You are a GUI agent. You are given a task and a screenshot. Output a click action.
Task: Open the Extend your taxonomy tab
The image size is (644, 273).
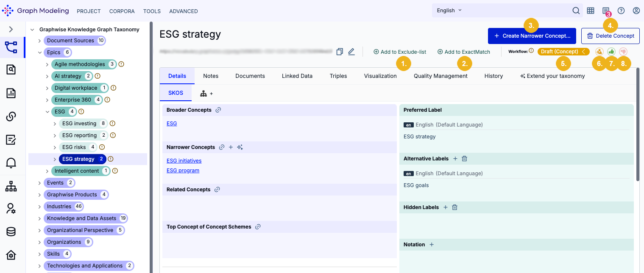[x=552, y=76]
